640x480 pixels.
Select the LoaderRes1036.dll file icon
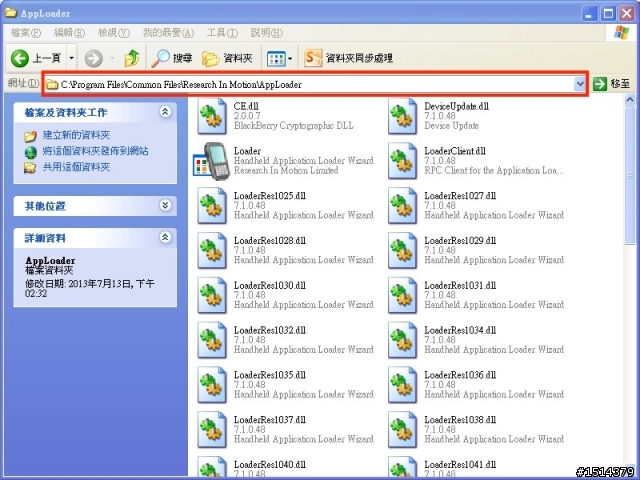click(x=402, y=385)
